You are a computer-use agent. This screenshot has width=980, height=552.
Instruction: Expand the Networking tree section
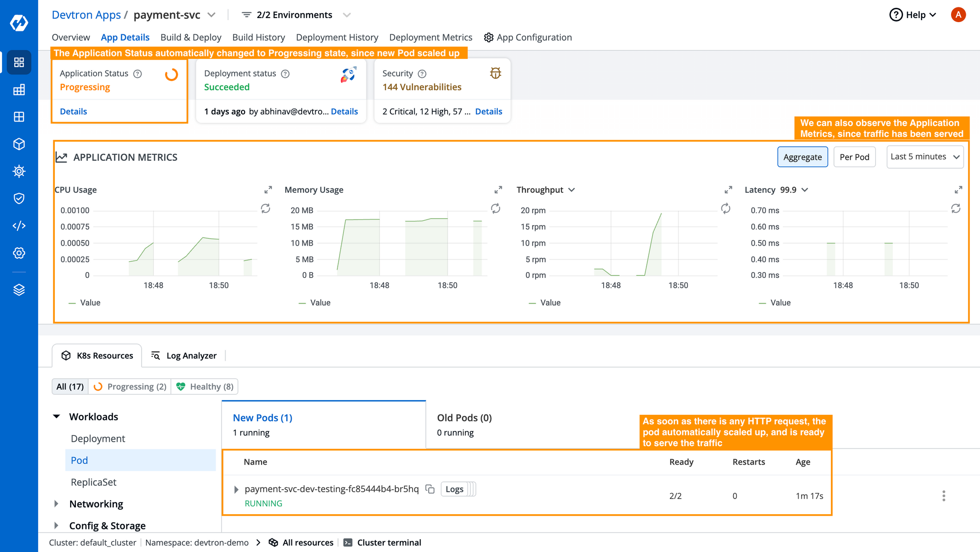click(56, 503)
